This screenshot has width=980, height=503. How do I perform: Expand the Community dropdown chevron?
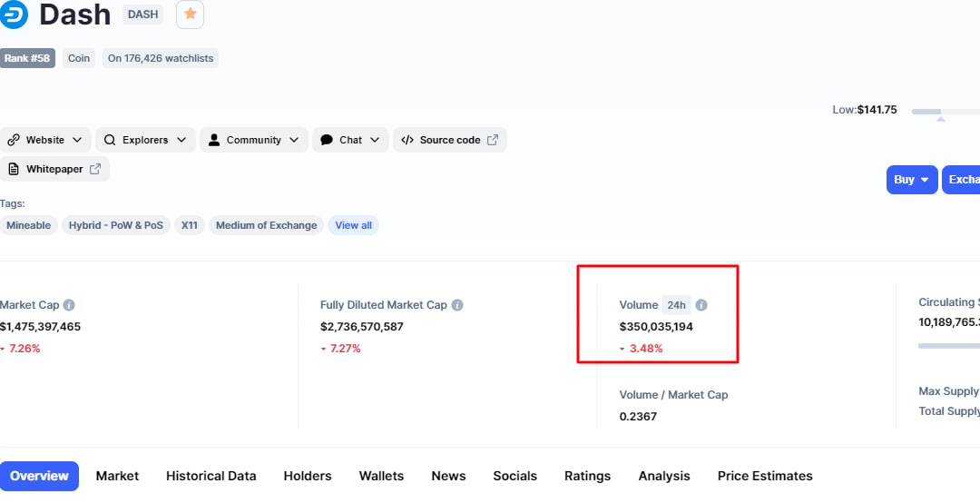tap(294, 140)
